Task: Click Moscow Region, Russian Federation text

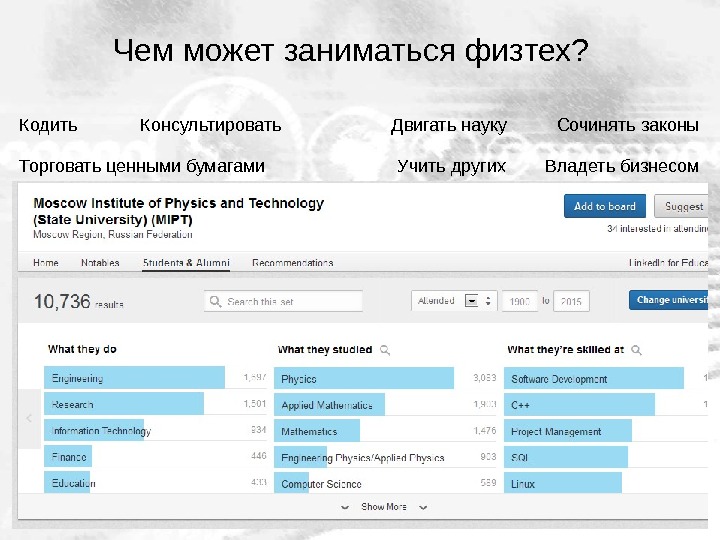Action: (x=112, y=235)
